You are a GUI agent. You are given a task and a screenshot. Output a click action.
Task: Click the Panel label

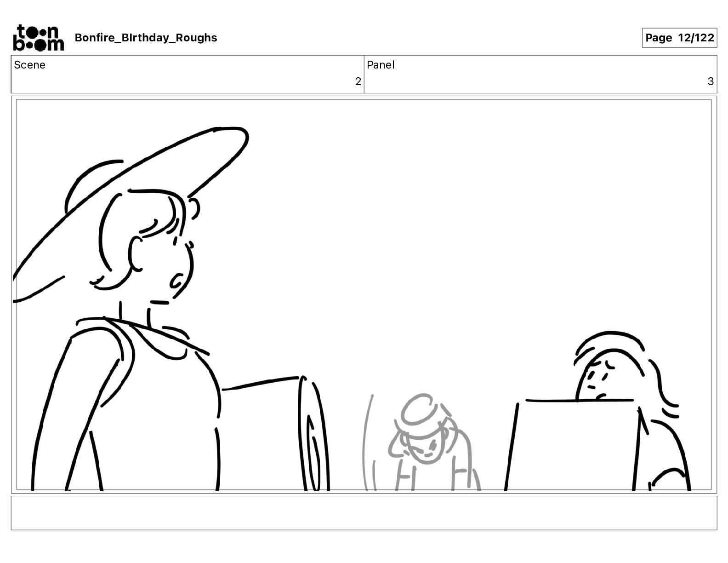[x=381, y=65]
